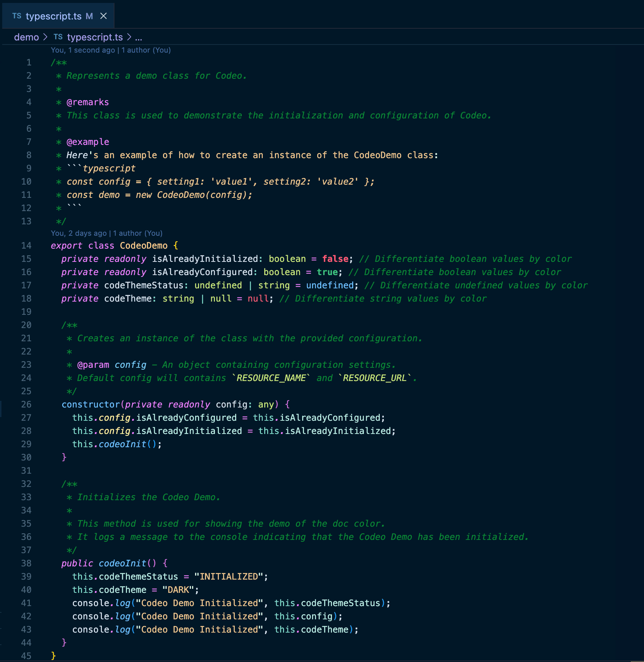Image resolution: width=644 pixels, height=662 pixels.
Task: Expand the chevron after typescript.ts breadcrumb
Action: (129, 37)
